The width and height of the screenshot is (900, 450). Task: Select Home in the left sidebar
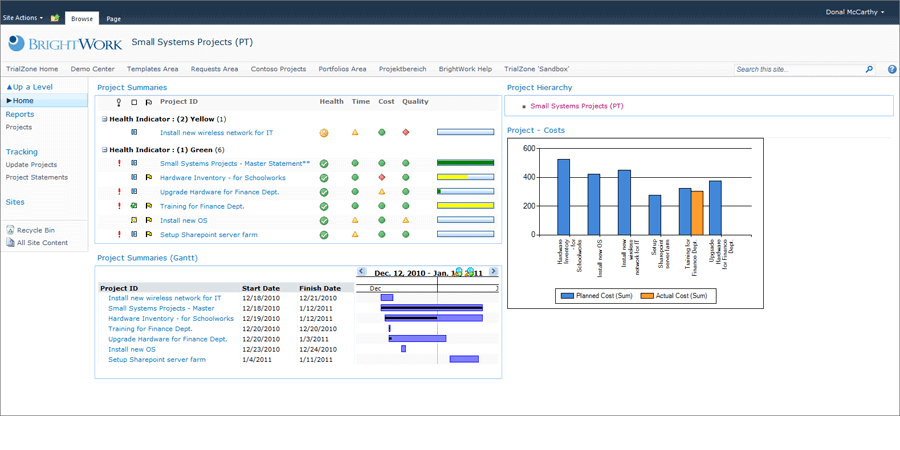tap(44, 100)
